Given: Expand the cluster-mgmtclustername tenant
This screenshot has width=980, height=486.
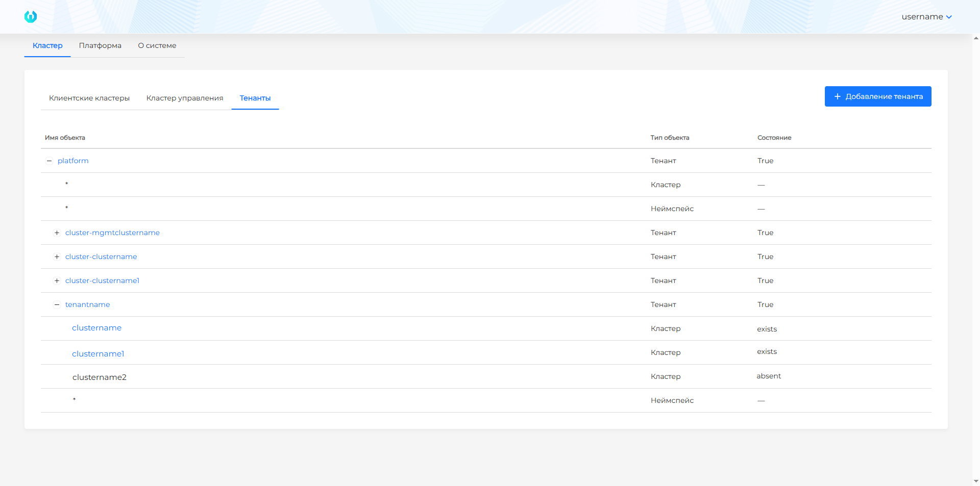Looking at the screenshot, I should 57,233.
